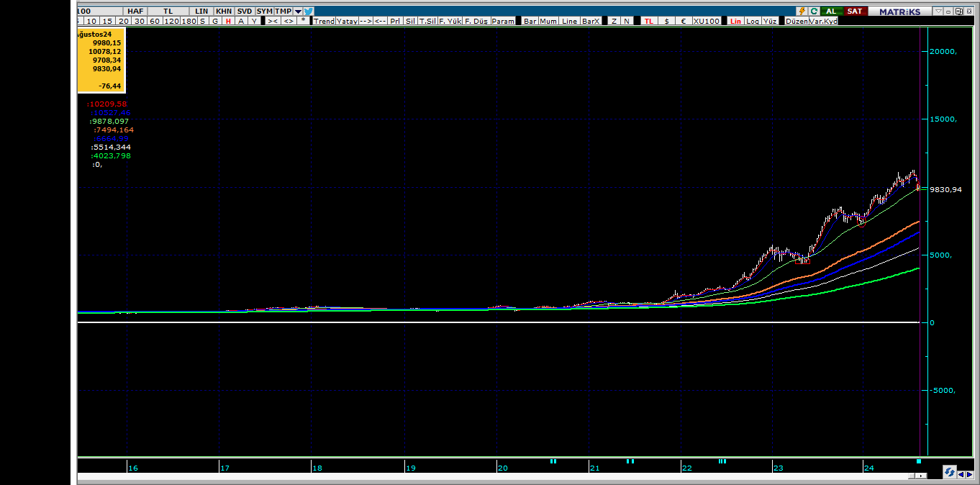The width and height of the screenshot is (980, 485).
Task: Switch to Log scale
Action: pos(752,21)
